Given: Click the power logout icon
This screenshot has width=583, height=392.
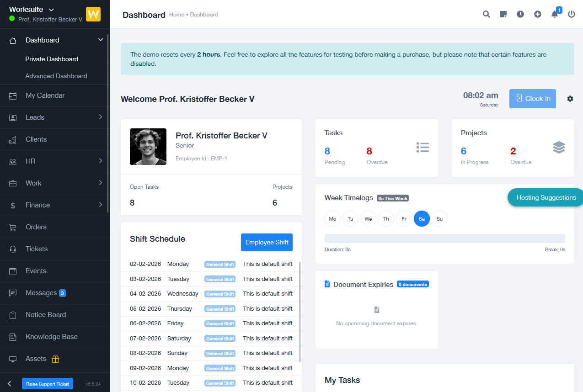Looking at the screenshot, I should [x=572, y=14].
